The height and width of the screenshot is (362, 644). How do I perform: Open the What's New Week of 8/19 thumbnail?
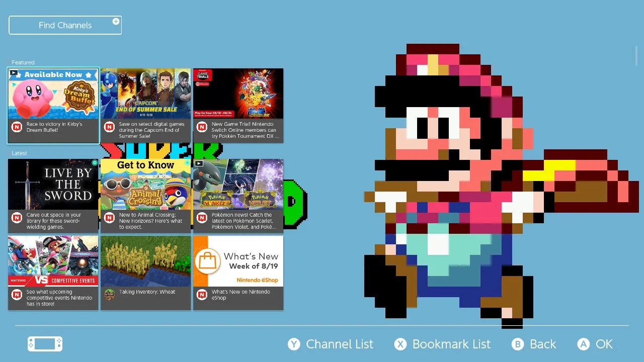(238, 261)
